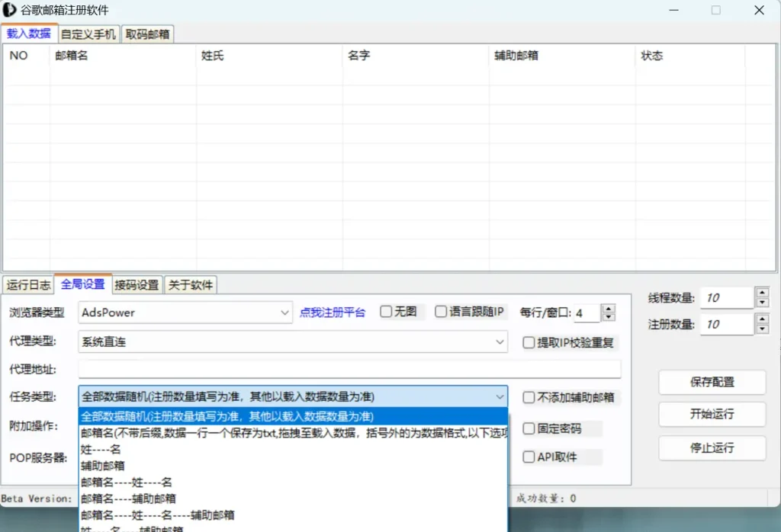Enable the 固定密码 checkbox
The width and height of the screenshot is (781, 532).
[x=529, y=428]
